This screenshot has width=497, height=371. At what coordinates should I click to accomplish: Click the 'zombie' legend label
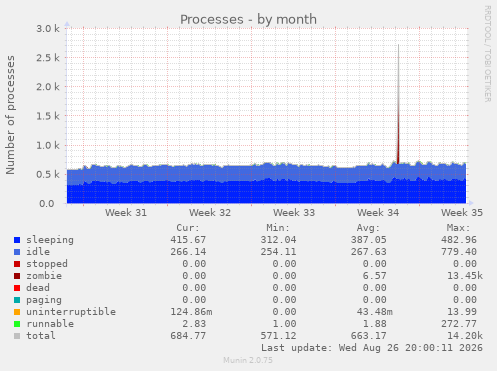(44, 276)
